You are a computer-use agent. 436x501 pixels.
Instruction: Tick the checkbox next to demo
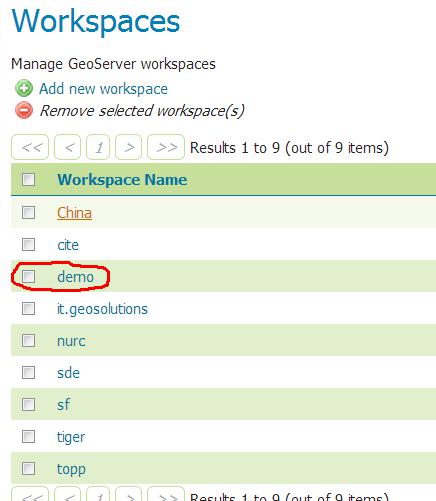28,276
